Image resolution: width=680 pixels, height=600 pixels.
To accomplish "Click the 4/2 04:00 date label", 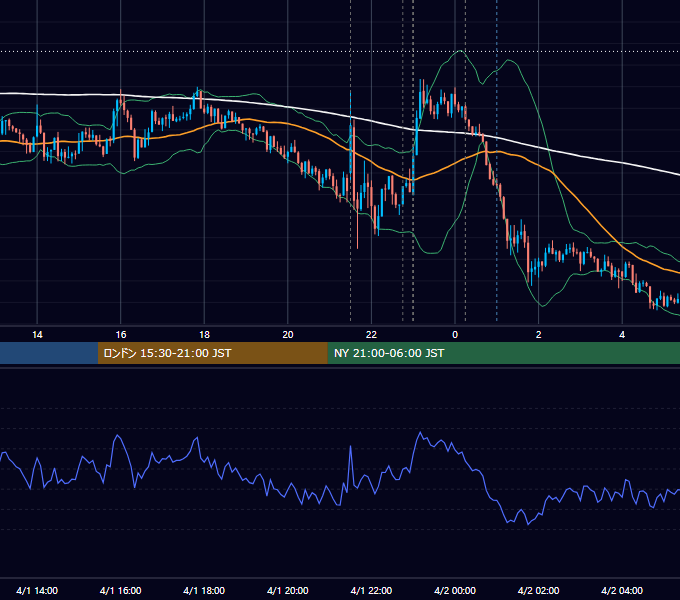I will [x=622, y=590].
